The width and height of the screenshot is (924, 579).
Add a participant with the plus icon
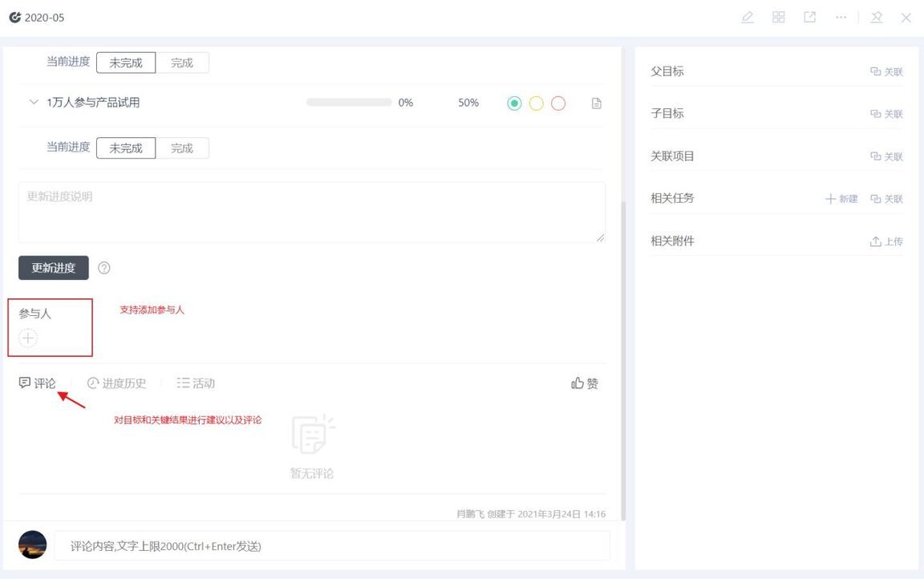click(x=28, y=338)
